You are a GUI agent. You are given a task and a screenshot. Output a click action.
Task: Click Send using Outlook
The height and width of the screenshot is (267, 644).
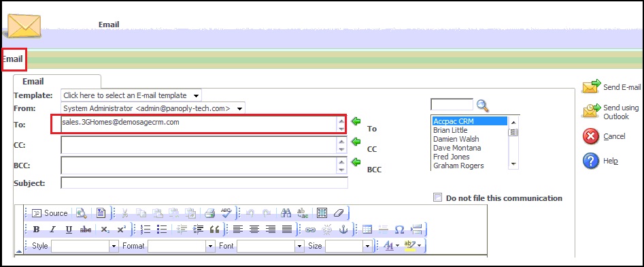(610, 112)
